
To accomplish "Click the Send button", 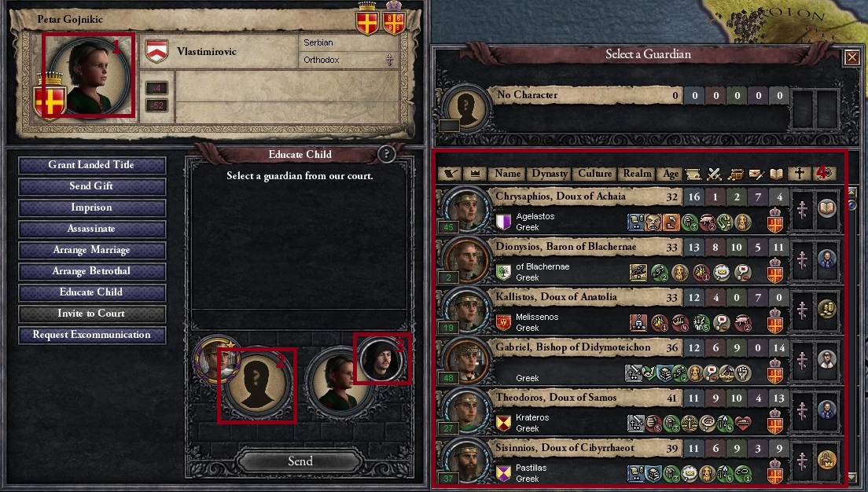I will tap(300, 461).
